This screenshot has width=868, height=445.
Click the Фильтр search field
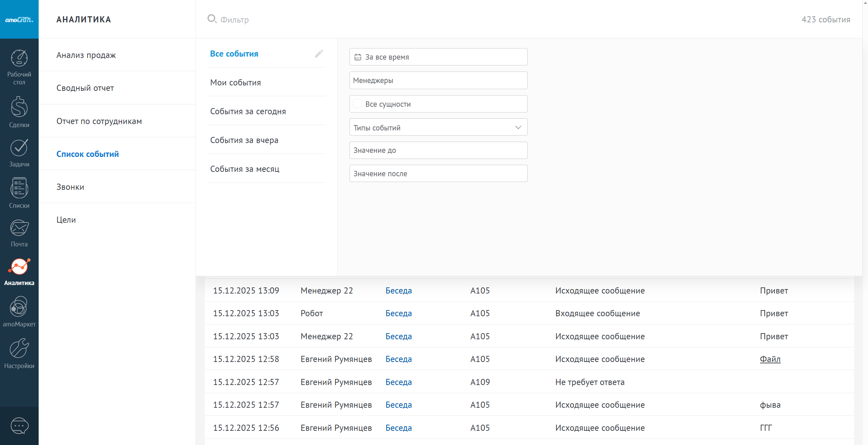coord(235,20)
